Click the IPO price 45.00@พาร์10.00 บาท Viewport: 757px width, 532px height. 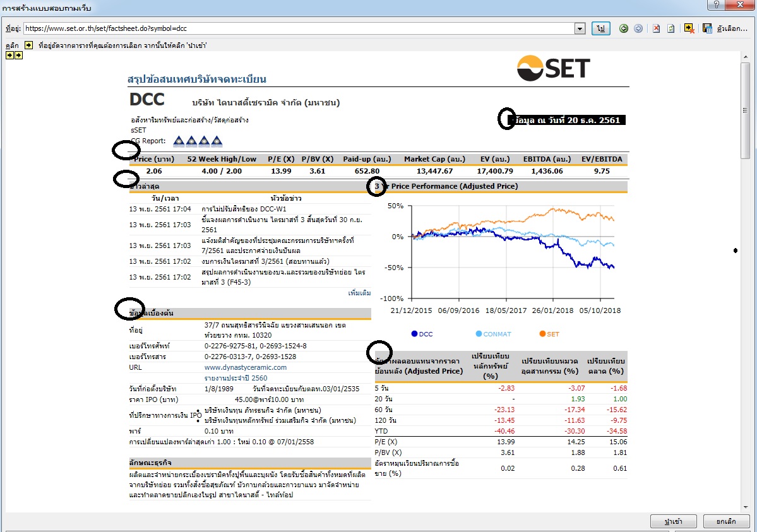pos(269,399)
